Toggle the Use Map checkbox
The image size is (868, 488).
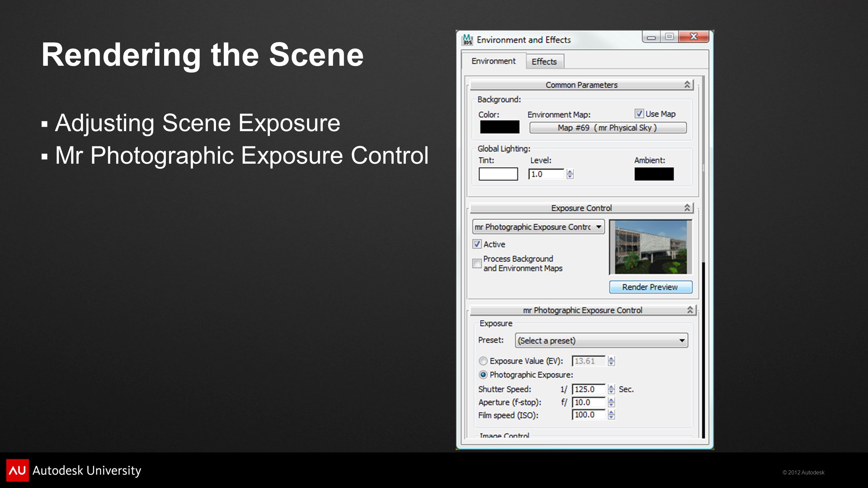point(639,114)
